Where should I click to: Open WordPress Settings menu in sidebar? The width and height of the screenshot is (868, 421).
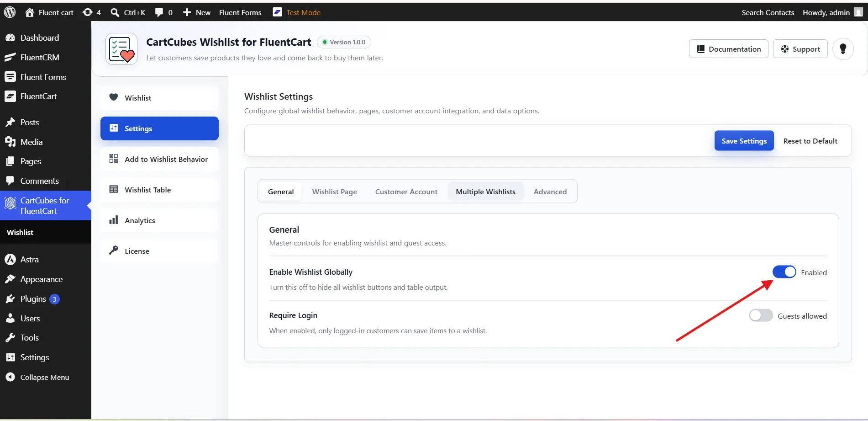(46, 357)
